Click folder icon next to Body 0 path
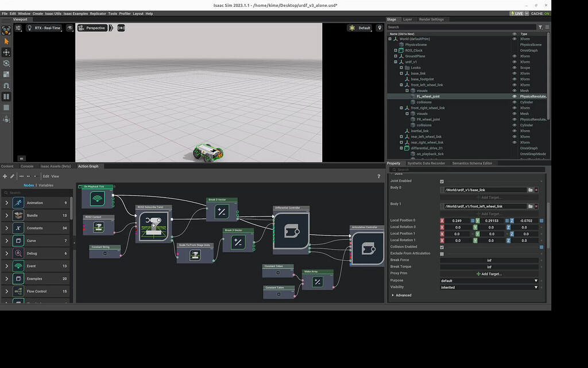Image resolution: width=588 pixels, height=368 pixels. pyautogui.click(x=531, y=189)
